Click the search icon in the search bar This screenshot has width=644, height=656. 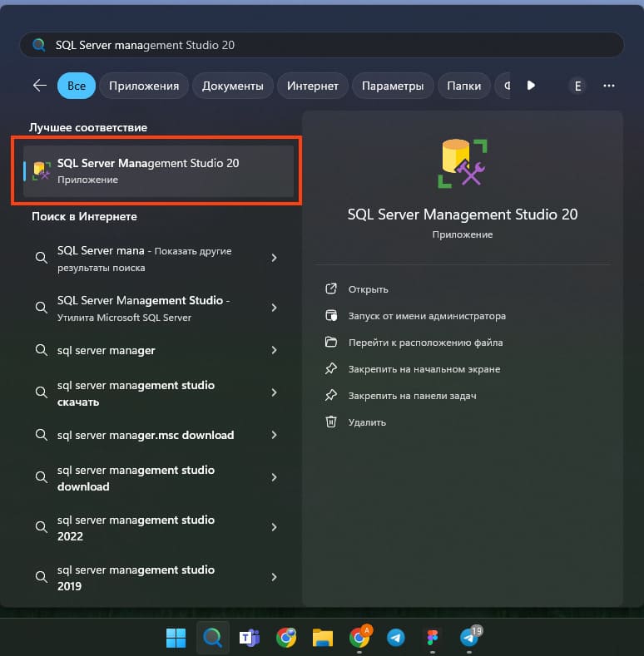(x=39, y=45)
